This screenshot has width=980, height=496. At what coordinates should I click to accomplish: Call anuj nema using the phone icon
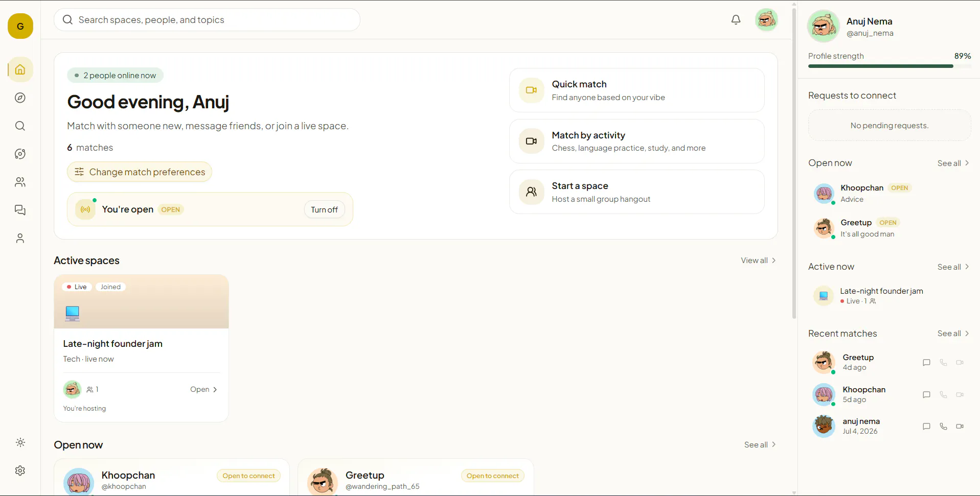coord(943,426)
